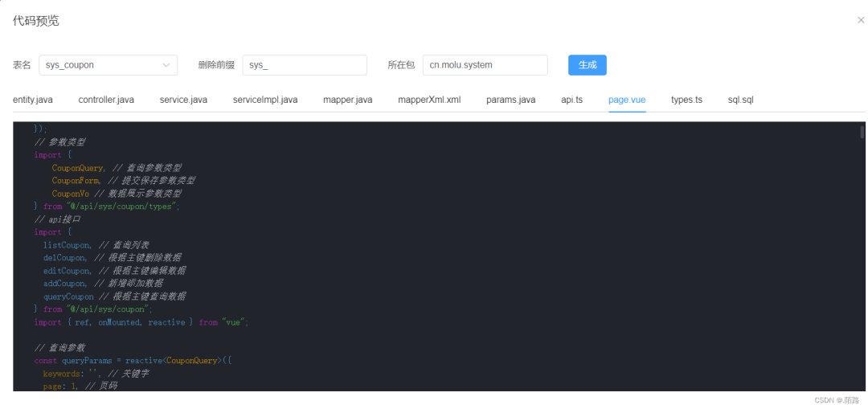Open the sql.sql tab
The height and width of the screenshot is (409, 868).
(x=740, y=100)
